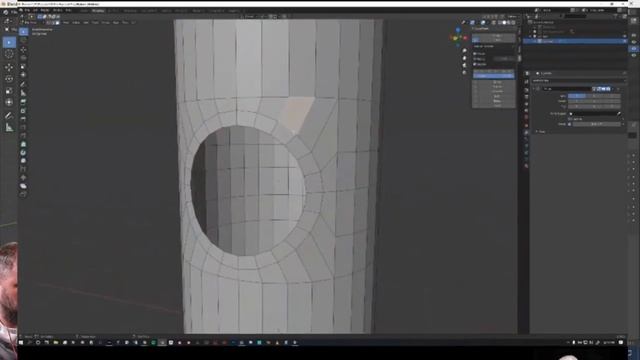Screen dimensions: 640x360
Task: Adjust slider next to second sidebar checkbox
Action: point(504,59)
